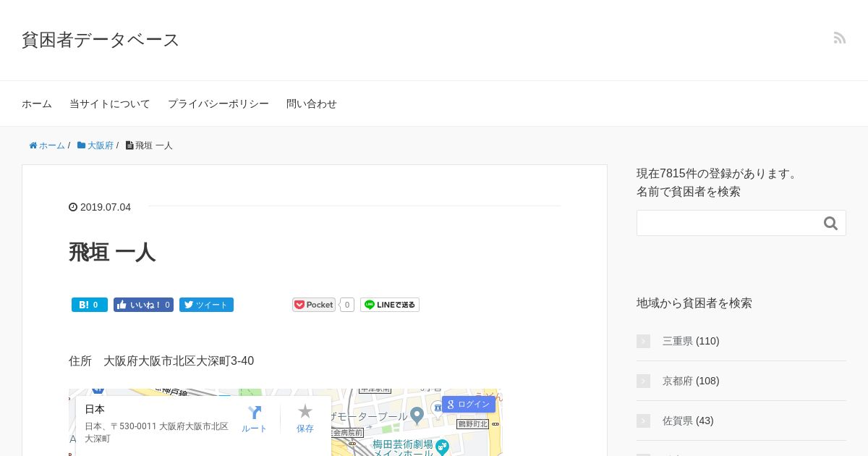Click the 住所 address line text
Screen dimensions: 868x456
(x=161, y=360)
